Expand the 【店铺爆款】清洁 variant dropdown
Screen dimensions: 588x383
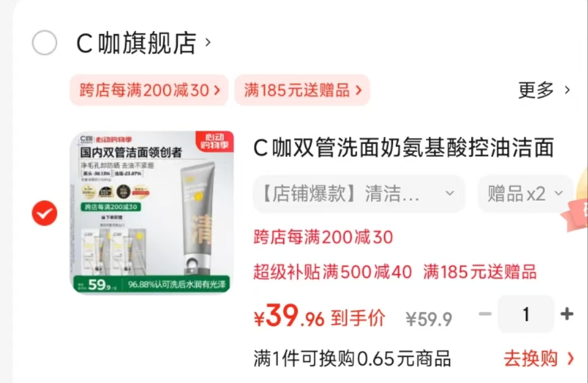click(359, 194)
